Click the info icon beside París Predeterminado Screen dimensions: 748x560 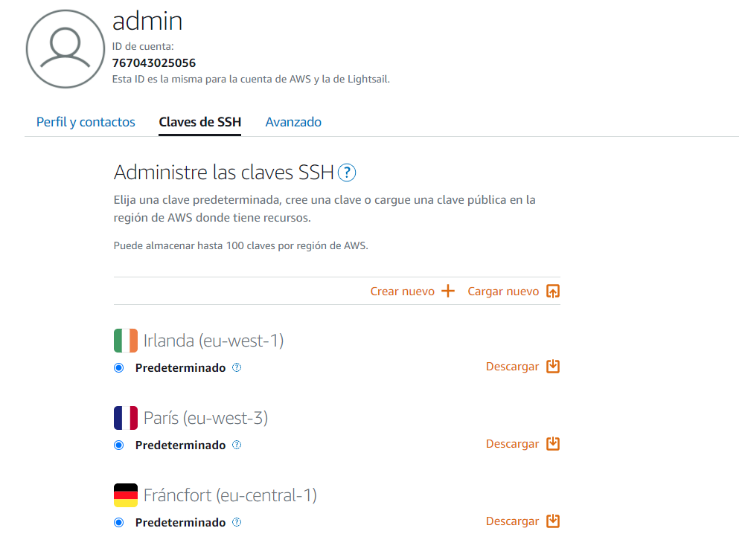pos(237,445)
